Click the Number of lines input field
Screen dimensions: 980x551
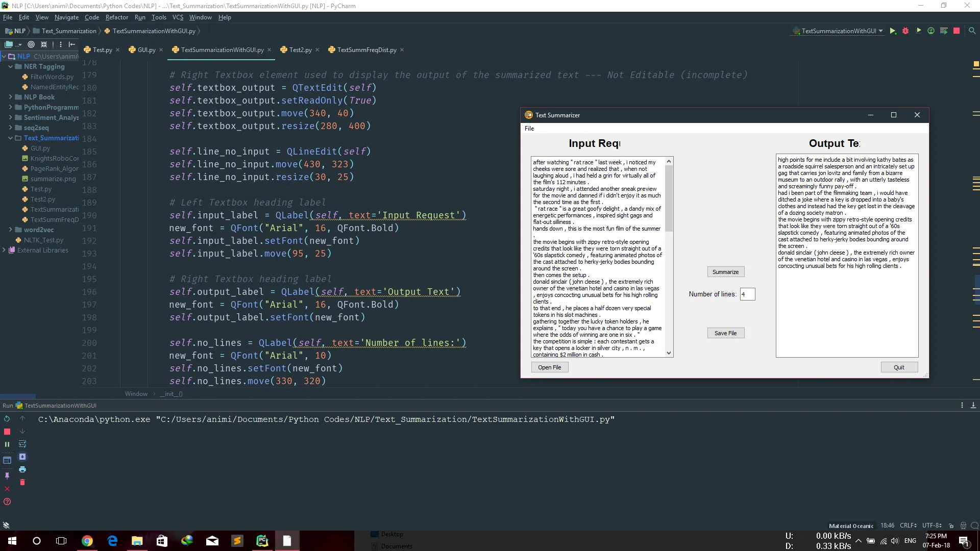(x=747, y=294)
